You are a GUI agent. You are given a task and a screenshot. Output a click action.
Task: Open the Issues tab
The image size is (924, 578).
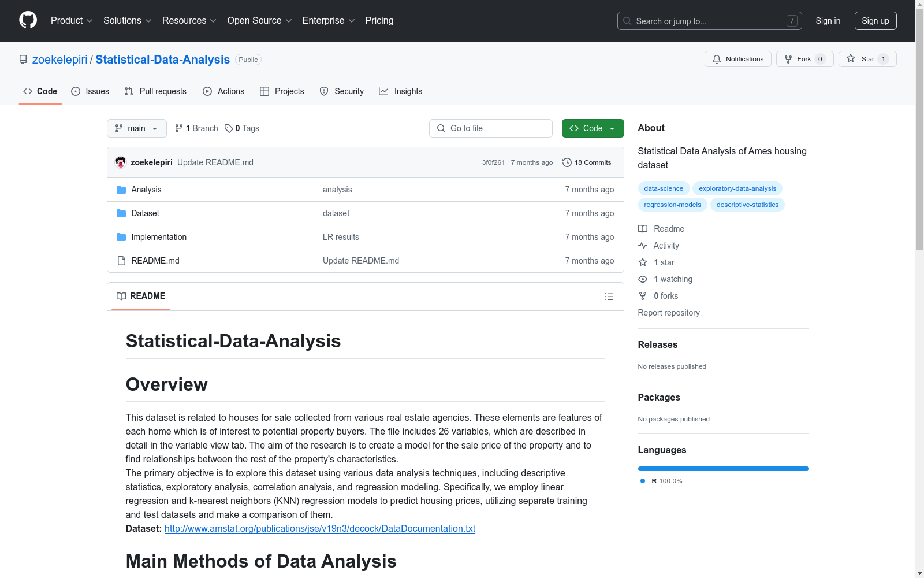pyautogui.click(x=90, y=91)
